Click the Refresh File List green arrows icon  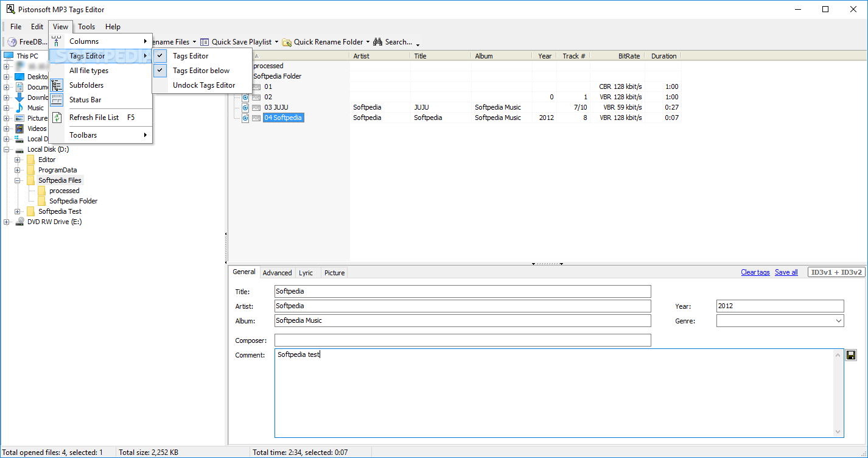coord(57,118)
